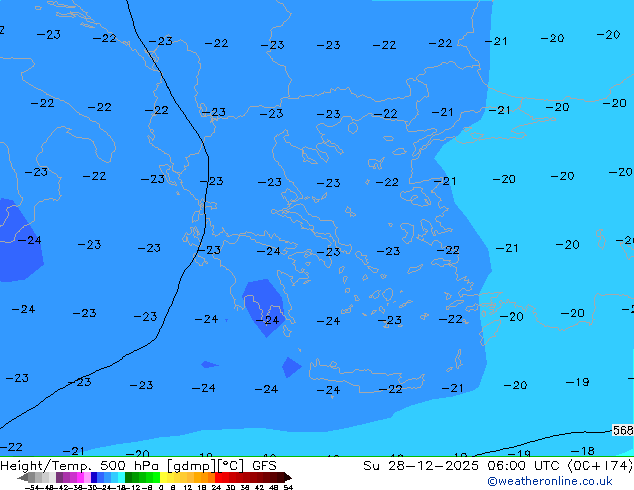Click the legend scale value 12

[188, 487]
